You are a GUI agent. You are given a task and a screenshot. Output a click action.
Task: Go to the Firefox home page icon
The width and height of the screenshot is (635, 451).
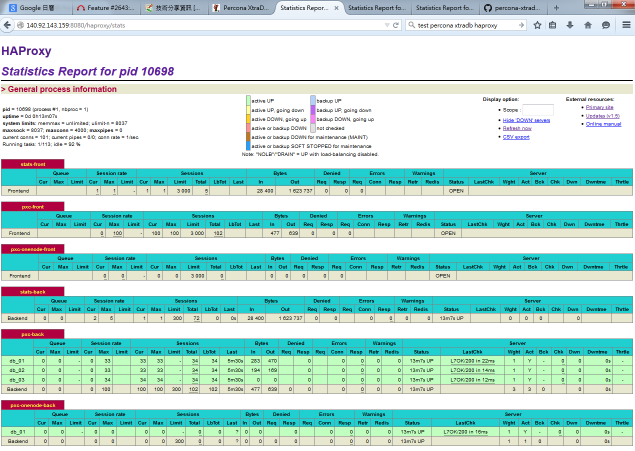tap(588, 25)
